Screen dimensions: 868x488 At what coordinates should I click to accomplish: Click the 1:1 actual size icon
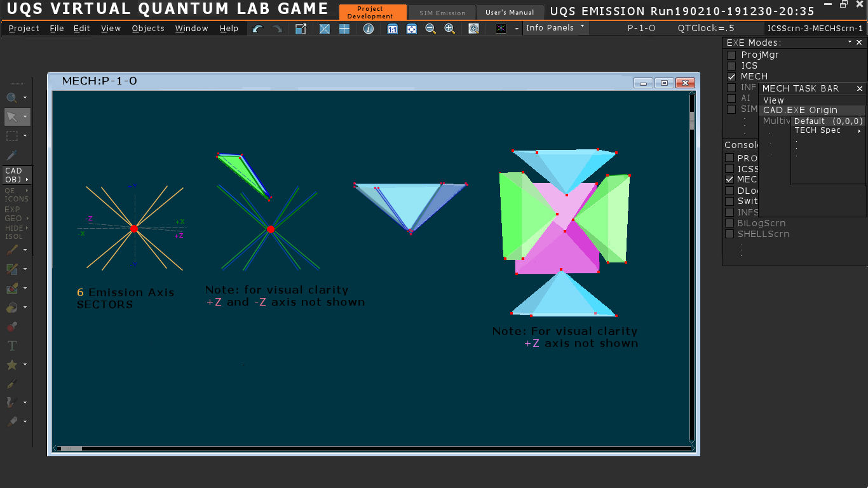(x=392, y=29)
